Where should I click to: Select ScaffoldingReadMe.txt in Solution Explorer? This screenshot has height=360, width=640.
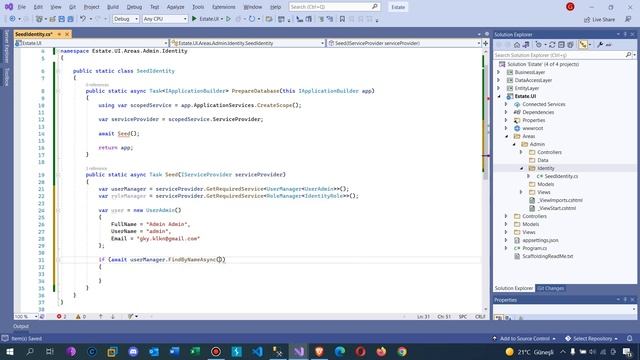click(547, 256)
